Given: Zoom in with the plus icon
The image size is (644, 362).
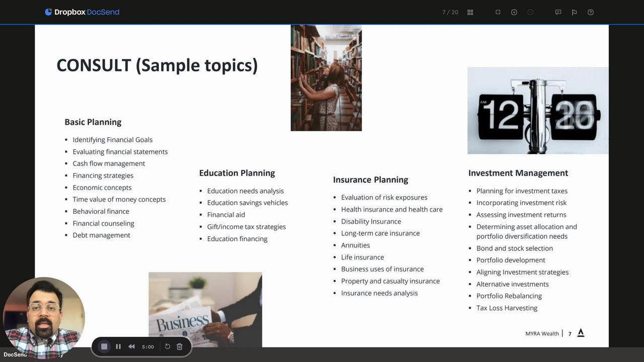Looking at the screenshot, I should (514, 12).
